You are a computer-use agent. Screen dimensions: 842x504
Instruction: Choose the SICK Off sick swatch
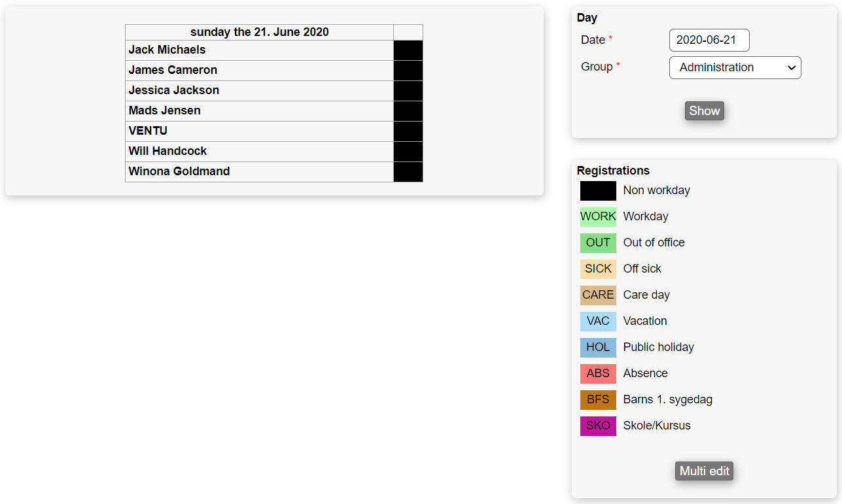(598, 269)
